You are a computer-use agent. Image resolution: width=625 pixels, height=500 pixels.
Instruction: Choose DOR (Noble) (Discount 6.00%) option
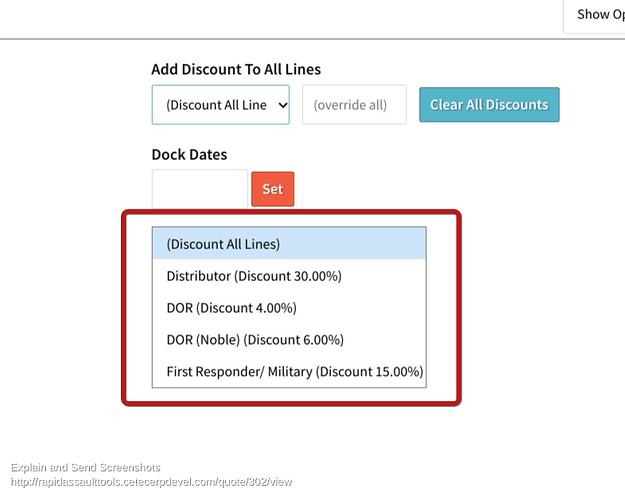click(x=289, y=340)
